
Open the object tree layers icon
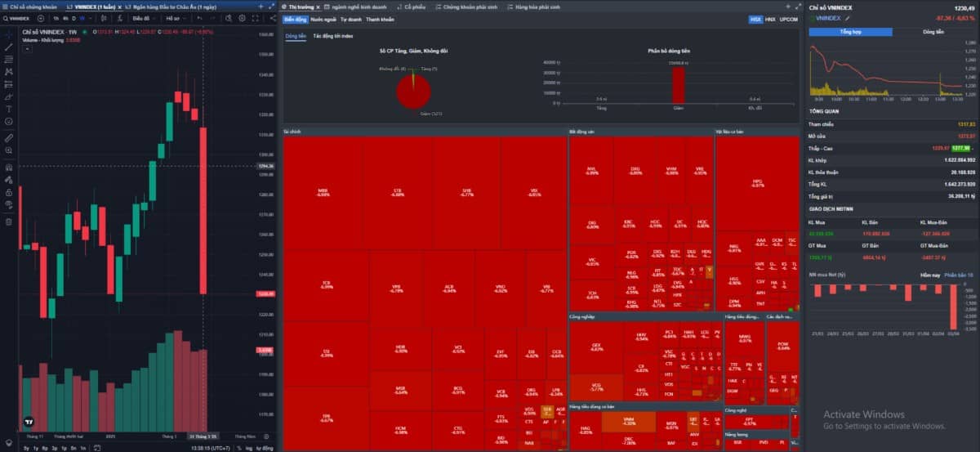[9, 442]
